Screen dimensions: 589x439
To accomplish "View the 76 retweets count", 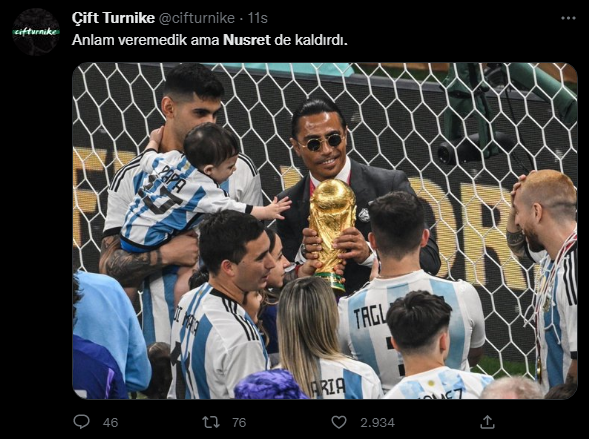I will [x=239, y=423].
